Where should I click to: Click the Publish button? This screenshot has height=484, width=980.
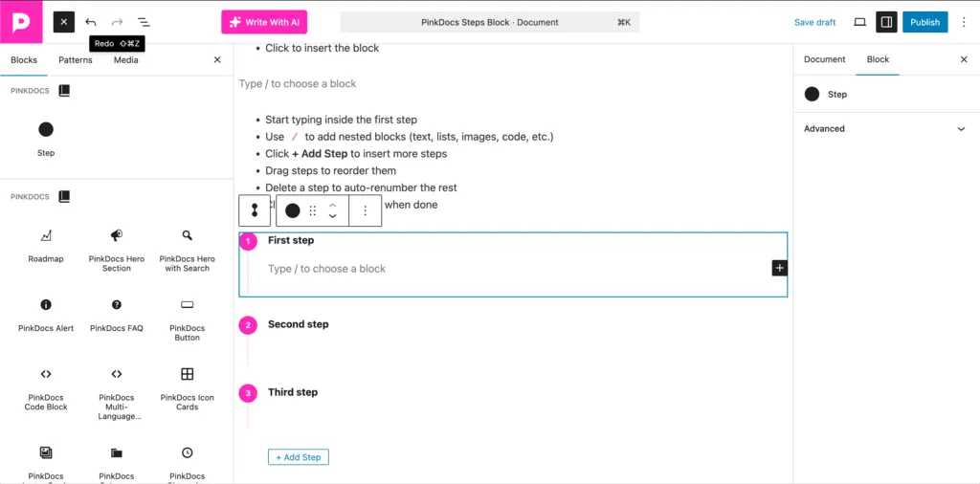[924, 22]
